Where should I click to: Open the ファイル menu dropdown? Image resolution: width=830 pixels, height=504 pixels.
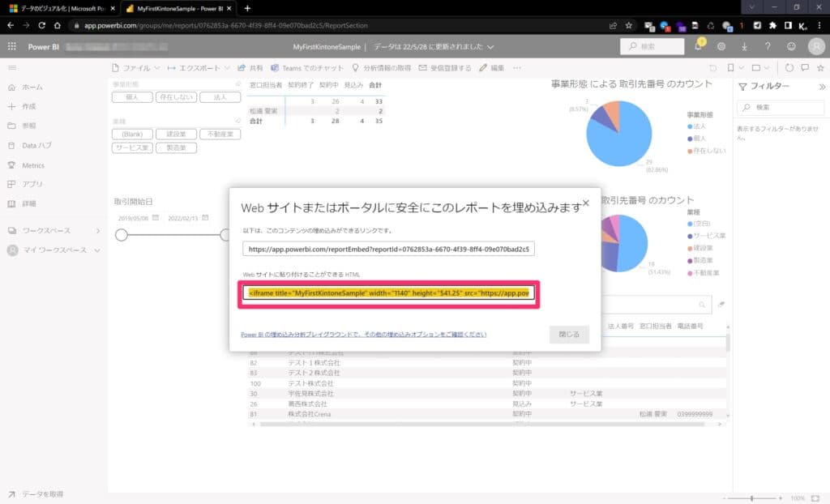[136, 68]
